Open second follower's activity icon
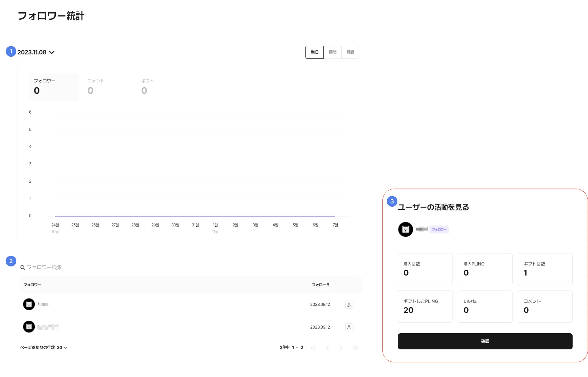 (349, 327)
